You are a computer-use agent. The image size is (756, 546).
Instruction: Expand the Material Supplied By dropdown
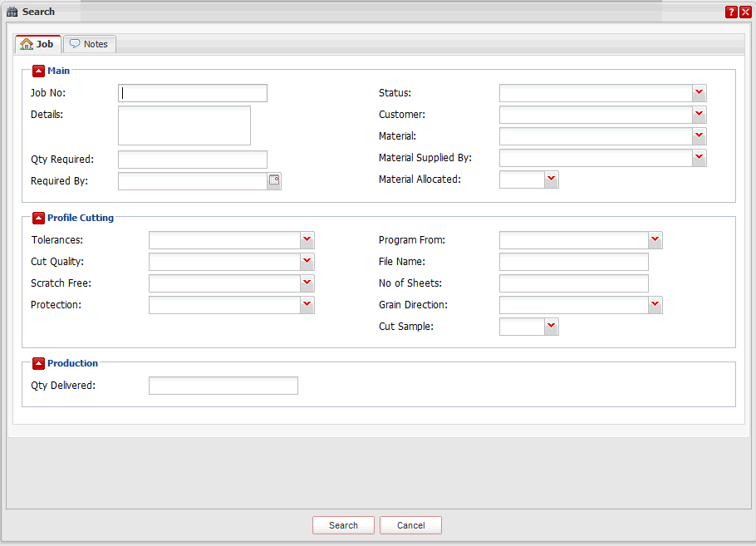coord(699,158)
